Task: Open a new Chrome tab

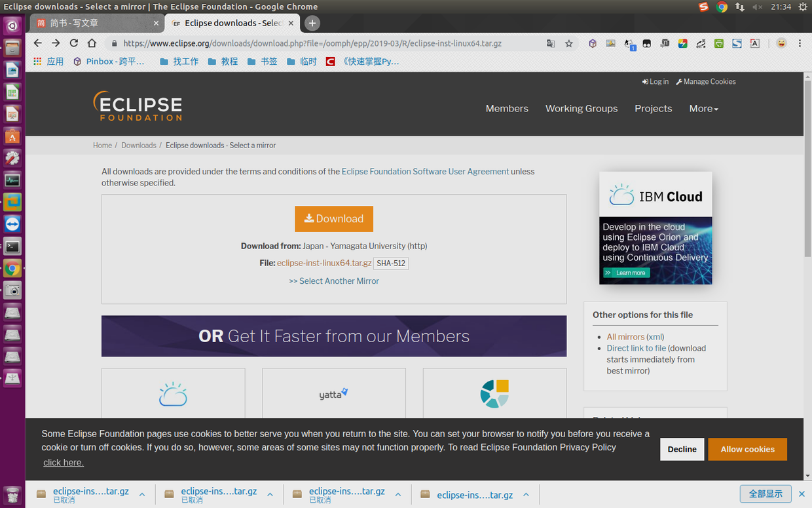Action: (x=312, y=23)
